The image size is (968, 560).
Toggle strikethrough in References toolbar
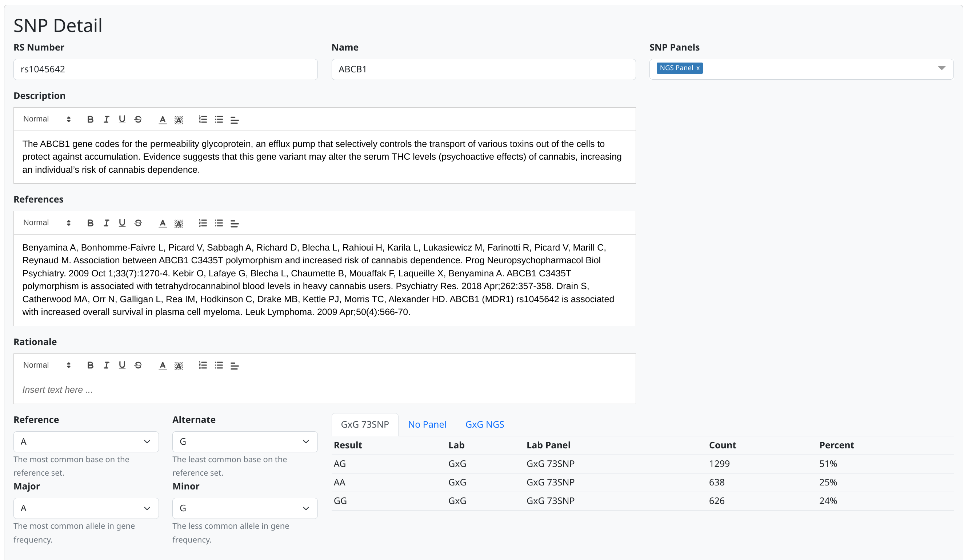point(138,223)
